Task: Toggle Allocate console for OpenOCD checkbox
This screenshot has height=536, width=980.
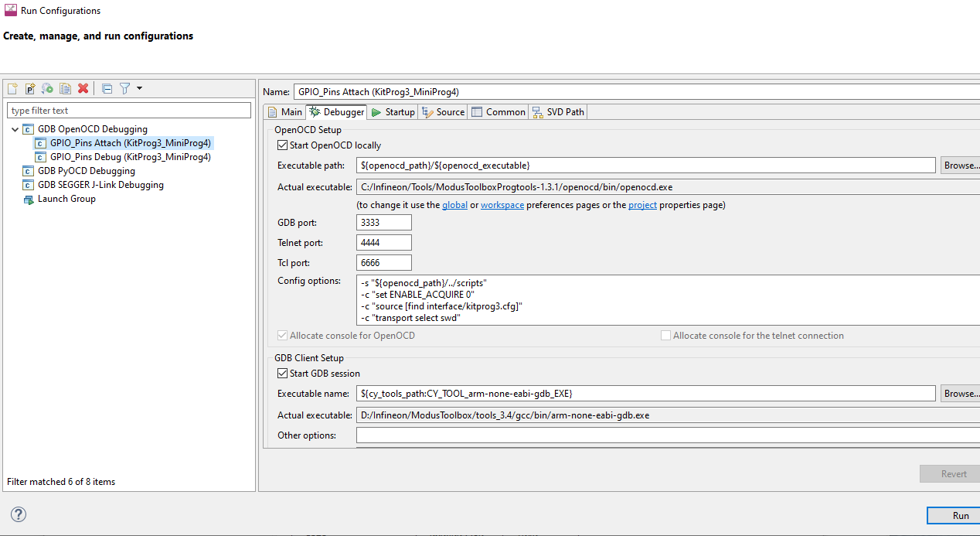Action: click(282, 336)
